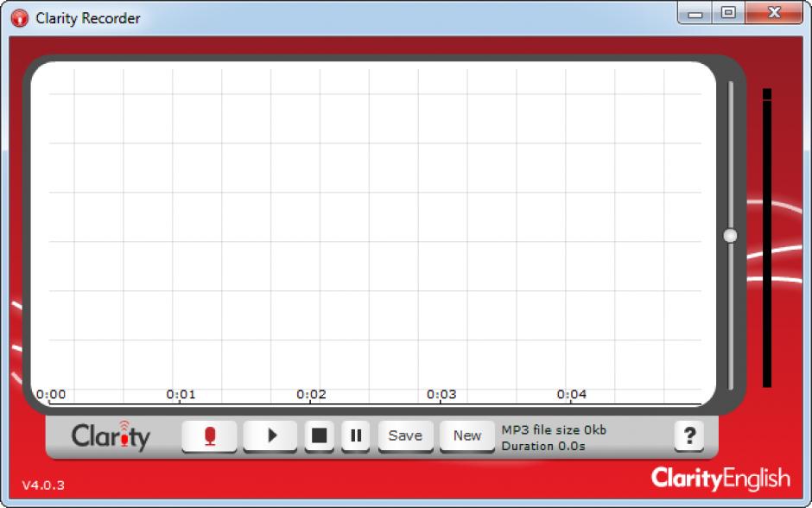This screenshot has height=508, width=812.
Task: Close the Clarity Recorder window
Action: pyautogui.click(x=774, y=13)
